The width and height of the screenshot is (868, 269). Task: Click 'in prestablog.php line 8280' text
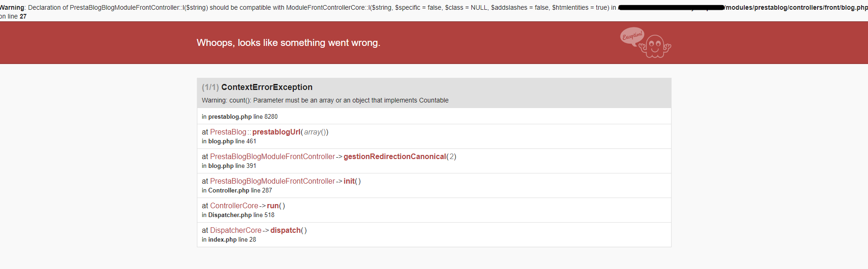240,117
